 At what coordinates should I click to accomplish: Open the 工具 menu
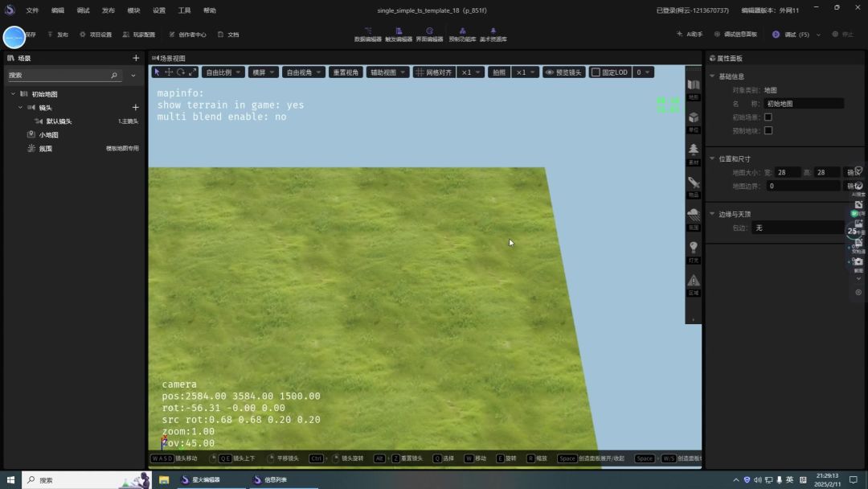[184, 10]
